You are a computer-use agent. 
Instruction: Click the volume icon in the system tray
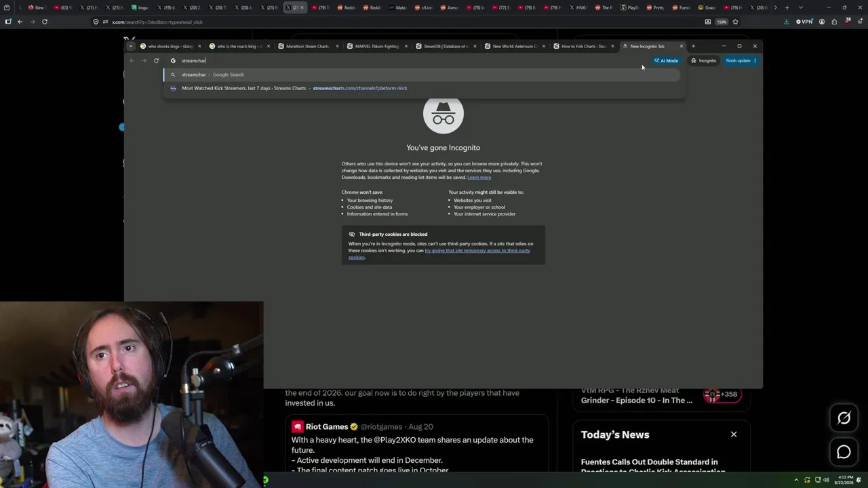tap(826, 480)
